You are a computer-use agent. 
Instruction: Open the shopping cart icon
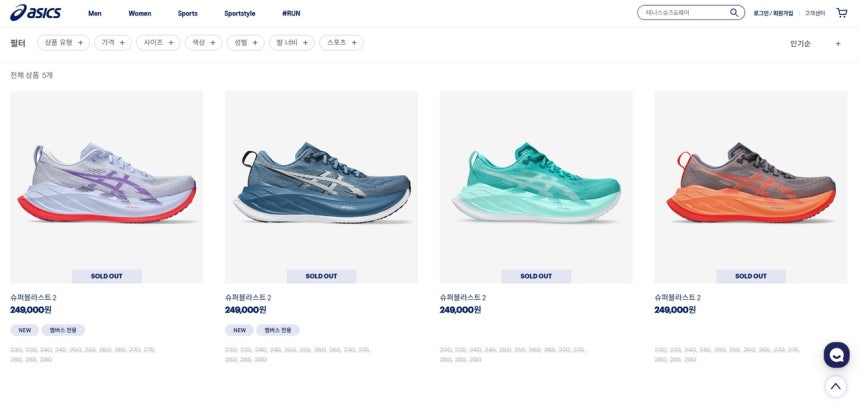[x=841, y=13]
